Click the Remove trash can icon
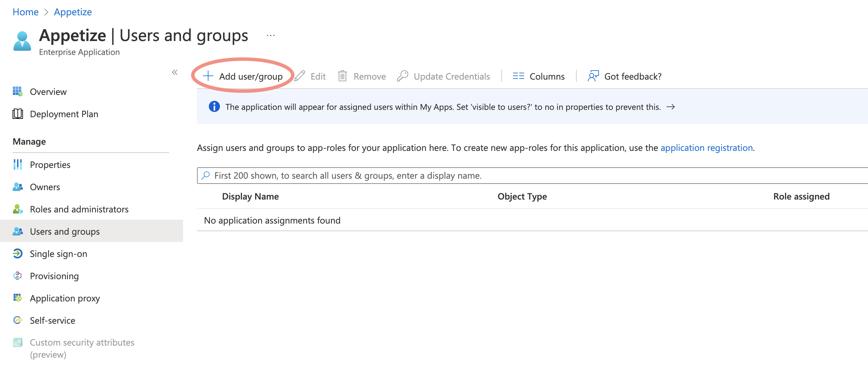 [342, 76]
